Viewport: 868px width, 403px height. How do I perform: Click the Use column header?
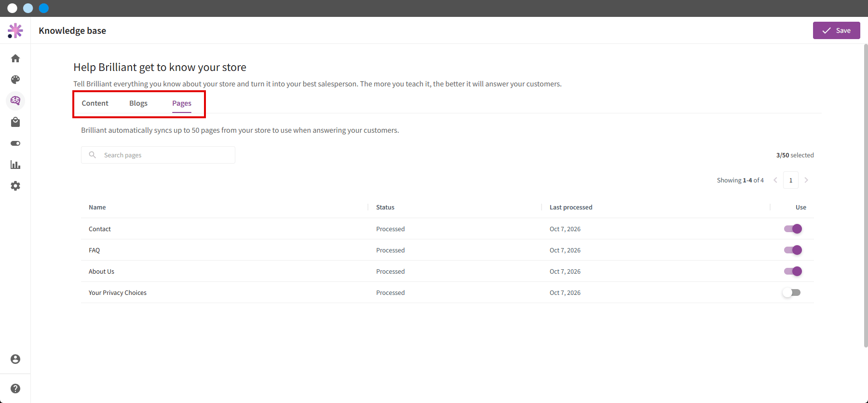tap(801, 207)
